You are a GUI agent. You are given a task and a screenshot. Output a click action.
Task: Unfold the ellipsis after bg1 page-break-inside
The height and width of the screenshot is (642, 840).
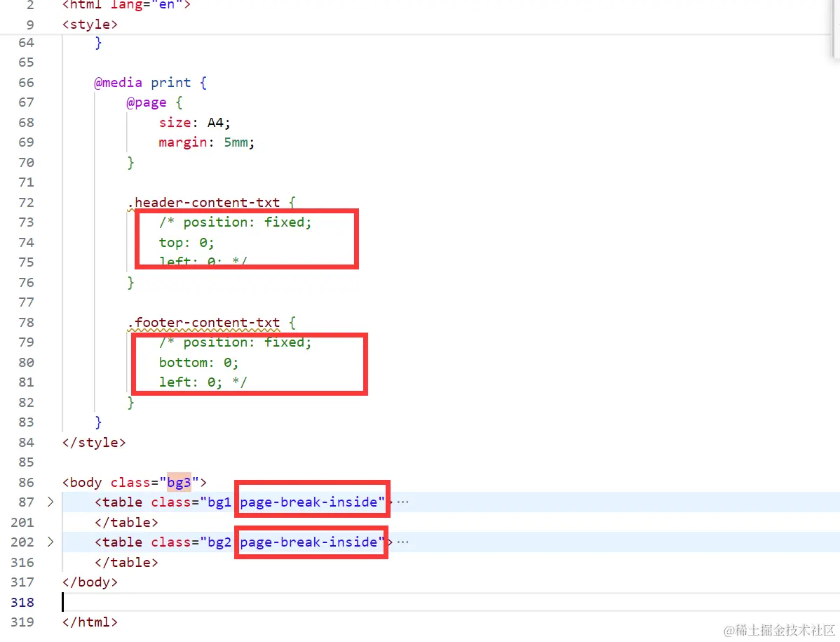point(403,502)
